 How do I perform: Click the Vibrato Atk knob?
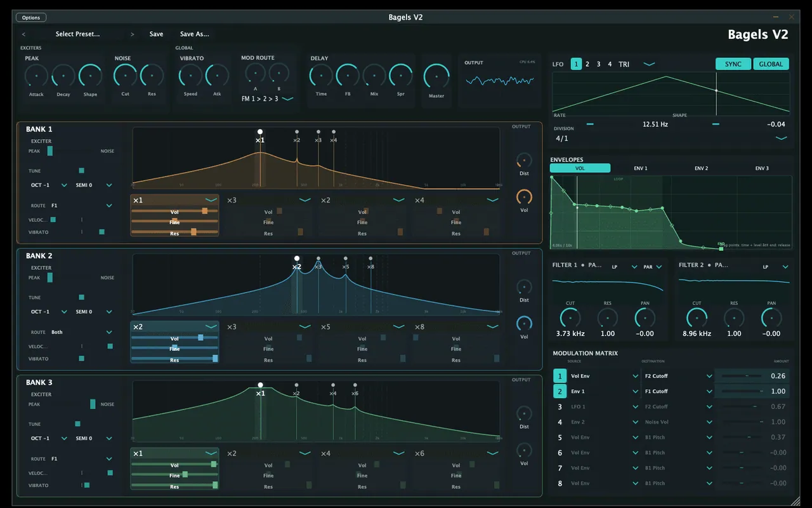pos(217,76)
